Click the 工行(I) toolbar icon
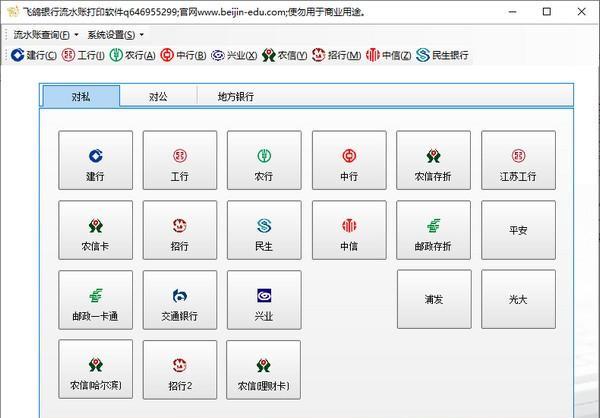Screen dimensions: 600x418 coord(83,55)
